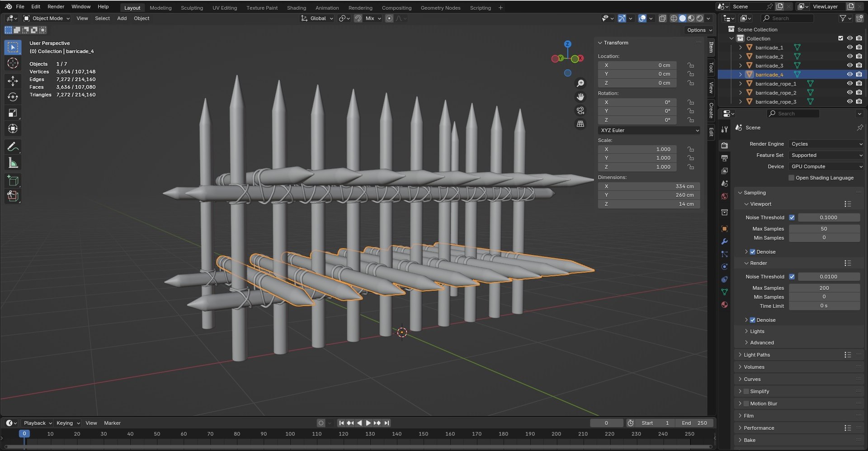
Task: Click the Z axis on navigation gizmo
Action: [567, 44]
